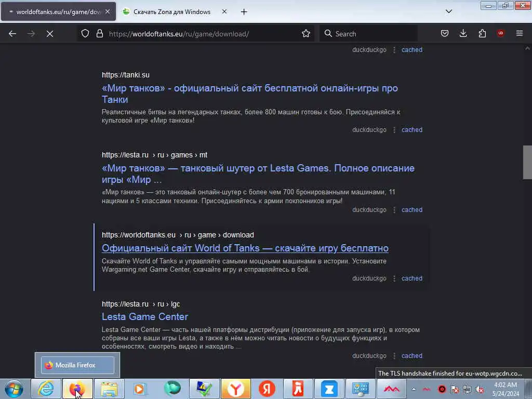The width and height of the screenshot is (532, 399).
Task: Click the Firefox taskbar icon
Action: point(77,389)
